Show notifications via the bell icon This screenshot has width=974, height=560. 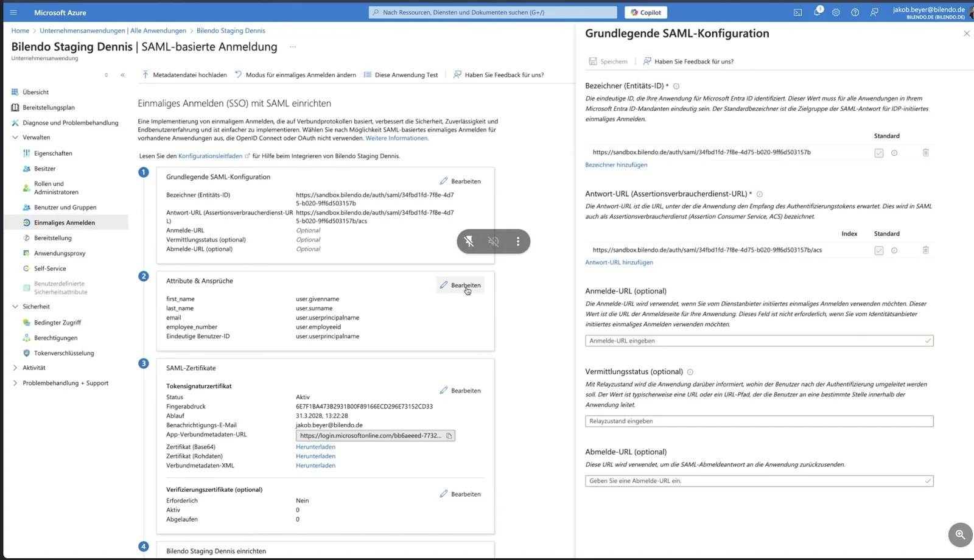[x=817, y=12]
